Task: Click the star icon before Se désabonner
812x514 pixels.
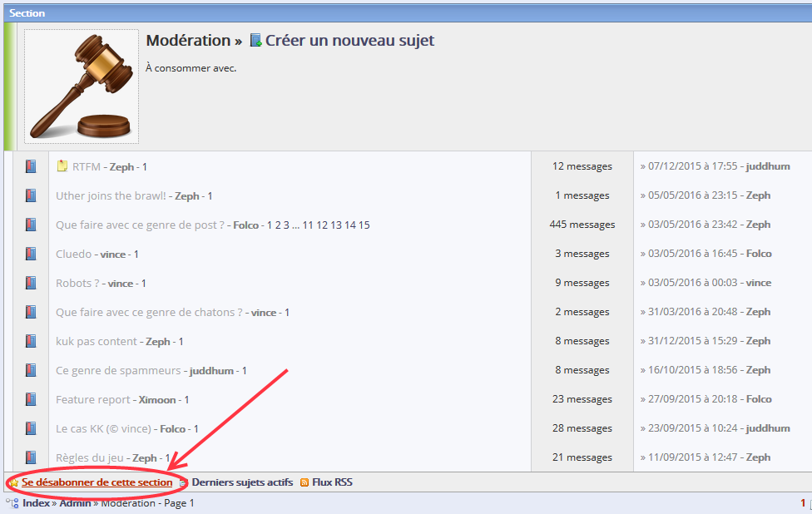Action: [14, 482]
